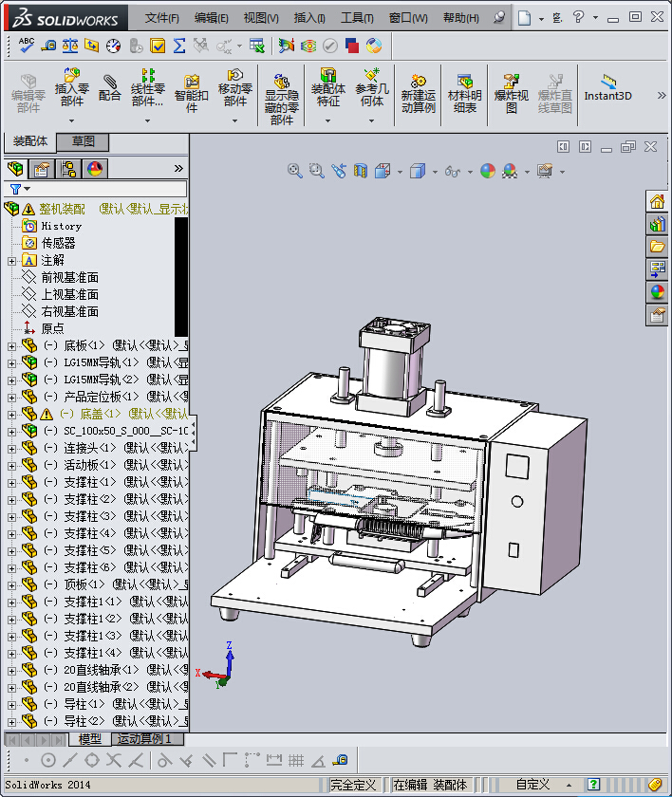The image size is (672, 797).
Task: Toggle the Instant3D button
Action: point(608,88)
